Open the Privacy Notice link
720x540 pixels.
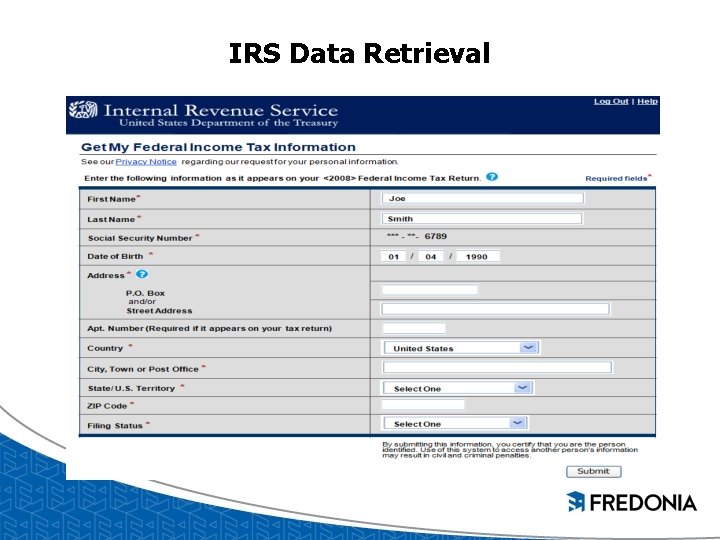(x=146, y=162)
